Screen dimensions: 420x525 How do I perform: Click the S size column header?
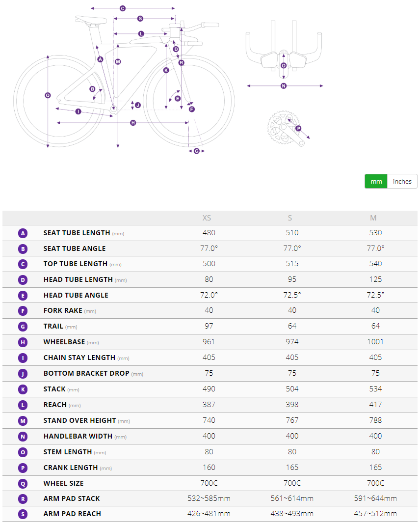click(x=290, y=218)
